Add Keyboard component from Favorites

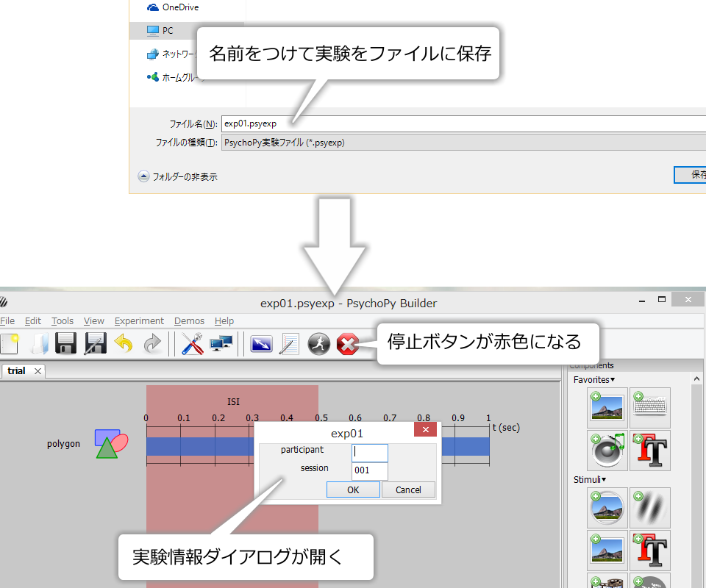click(x=649, y=408)
